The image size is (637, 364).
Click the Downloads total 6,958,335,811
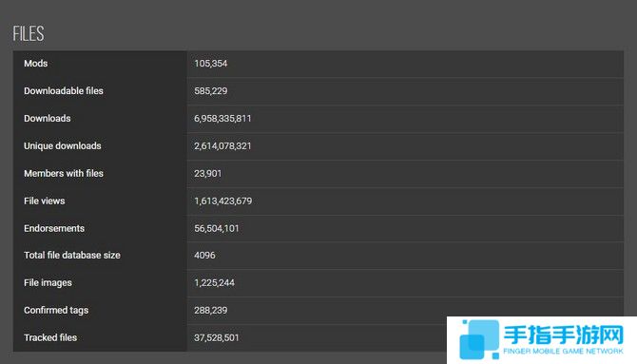tap(222, 119)
